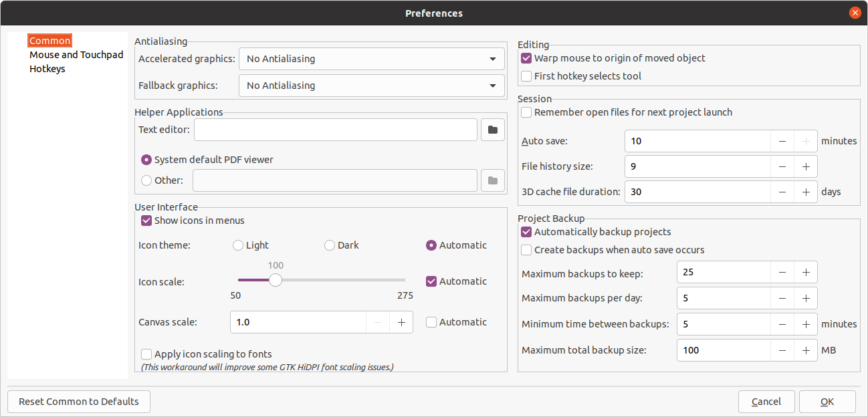Open Fallback graphics antialiasing dropdown
868x417 pixels.
[371, 86]
